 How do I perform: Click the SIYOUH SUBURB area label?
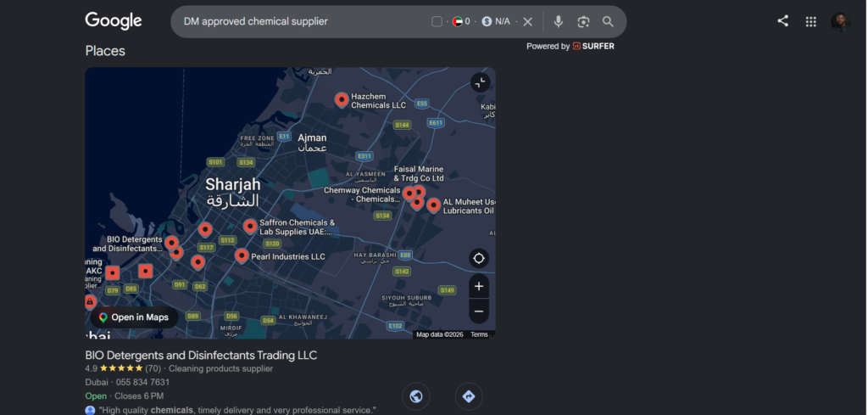pos(406,301)
